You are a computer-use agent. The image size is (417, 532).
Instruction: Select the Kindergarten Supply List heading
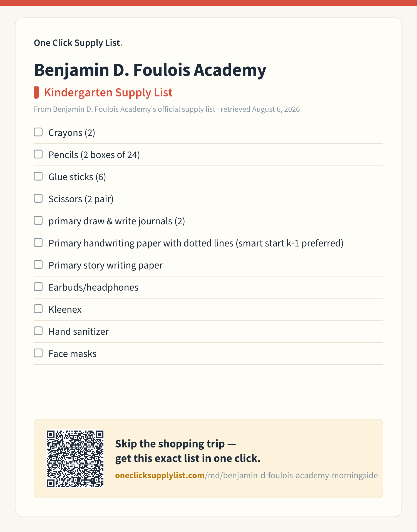pos(108,93)
